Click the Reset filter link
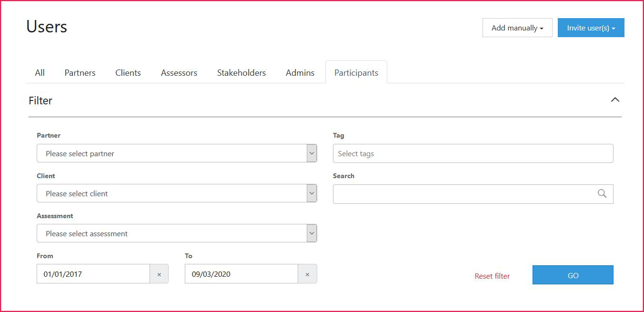Screen dimensions: 644x312 pyautogui.click(x=492, y=275)
